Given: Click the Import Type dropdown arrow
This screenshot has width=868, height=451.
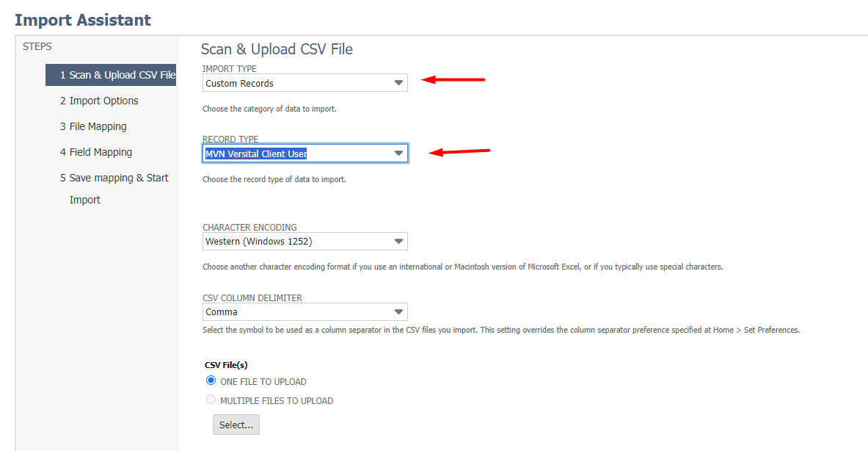Looking at the screenshot, I should pyautogui.click(x=398, y=83).
